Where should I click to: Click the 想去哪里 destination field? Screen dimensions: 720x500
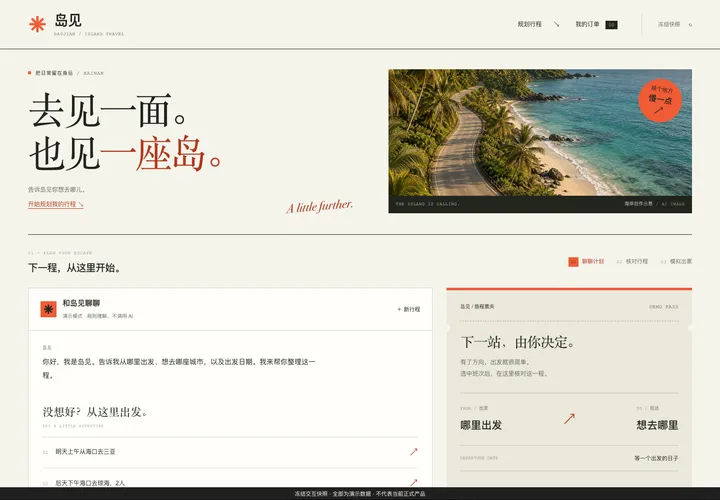click(x=657, y=425)
